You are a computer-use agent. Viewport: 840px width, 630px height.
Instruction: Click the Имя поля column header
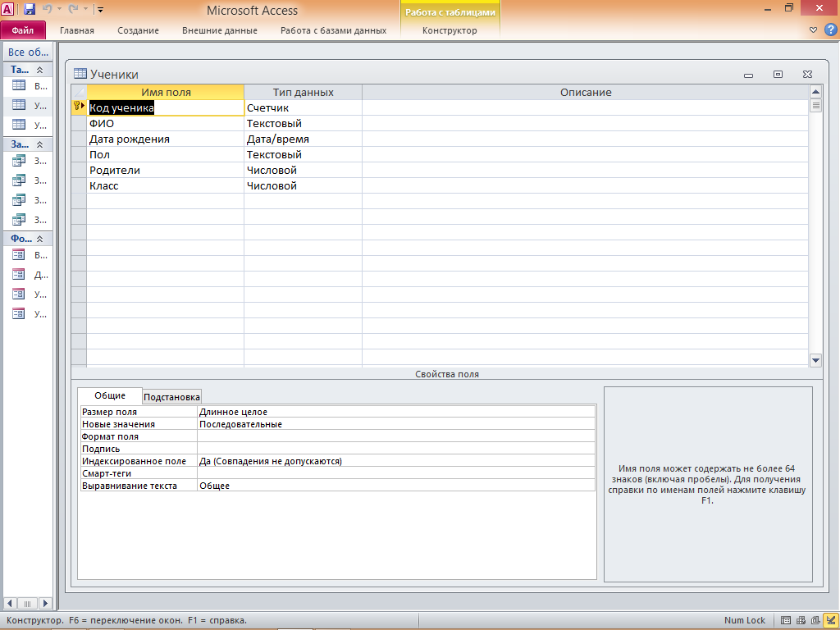166,92
